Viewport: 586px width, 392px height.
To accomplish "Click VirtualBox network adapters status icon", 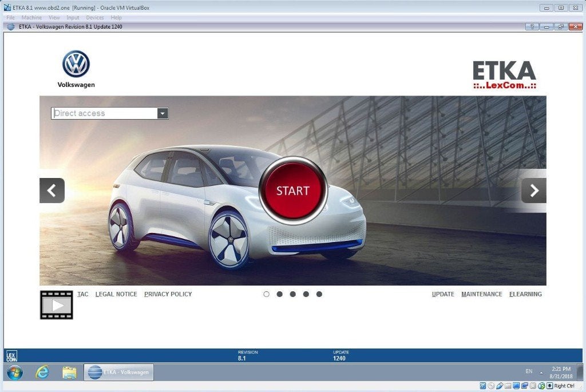I will point(525,386).
